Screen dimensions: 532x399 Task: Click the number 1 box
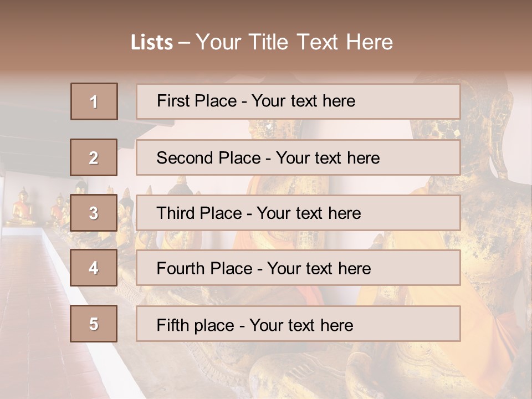pyautogui.click(x=94, y=101)
